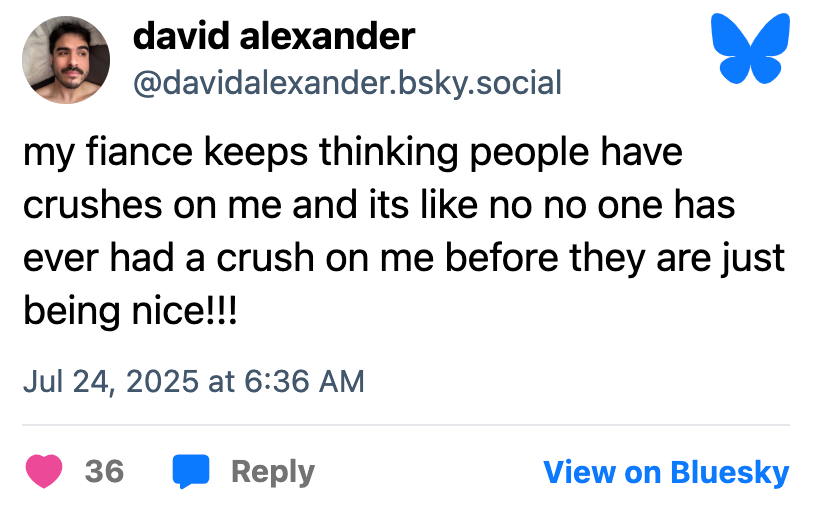Click the final line "being nice!!!"
The width and height of the screenshot is (816, 510).
pyautogui.click(x=132, y=309)
